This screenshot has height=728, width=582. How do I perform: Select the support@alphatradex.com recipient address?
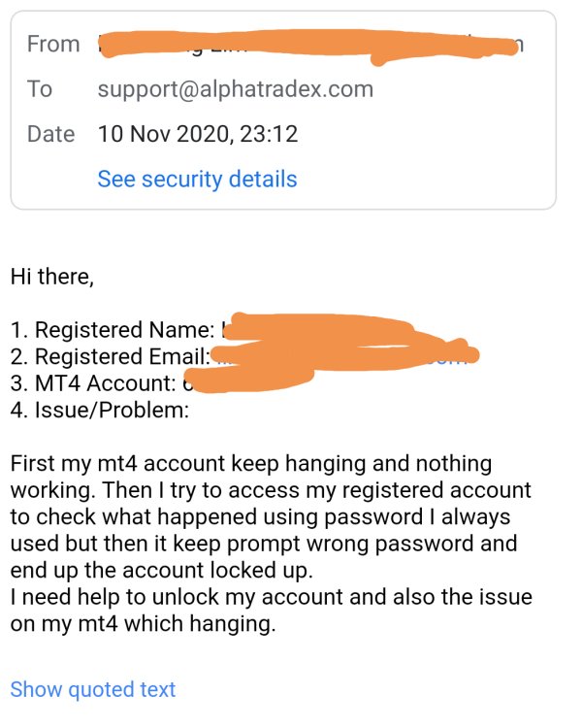[236, 89]
